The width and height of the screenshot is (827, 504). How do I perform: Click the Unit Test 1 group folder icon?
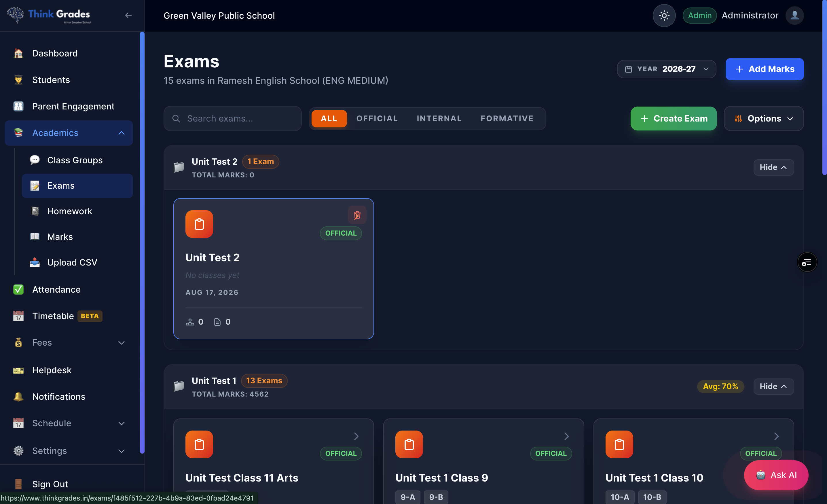point(179,386)
